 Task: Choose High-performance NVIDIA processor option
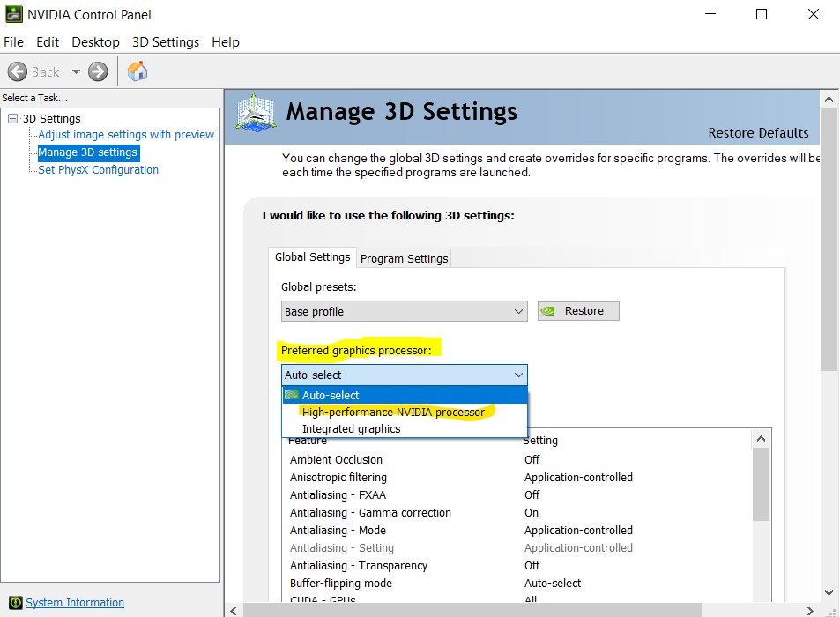point(405,412)
